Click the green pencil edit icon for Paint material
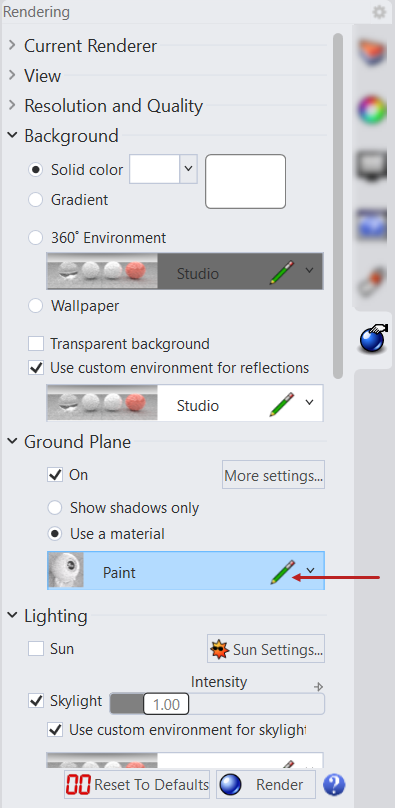 [x=283, y=571]
